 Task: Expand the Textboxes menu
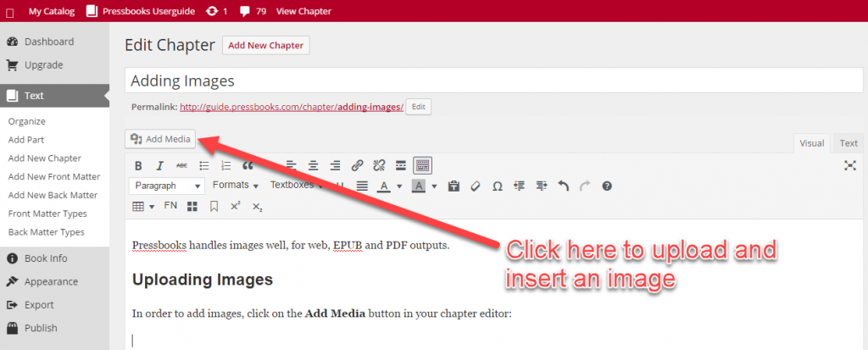point(296,186)
